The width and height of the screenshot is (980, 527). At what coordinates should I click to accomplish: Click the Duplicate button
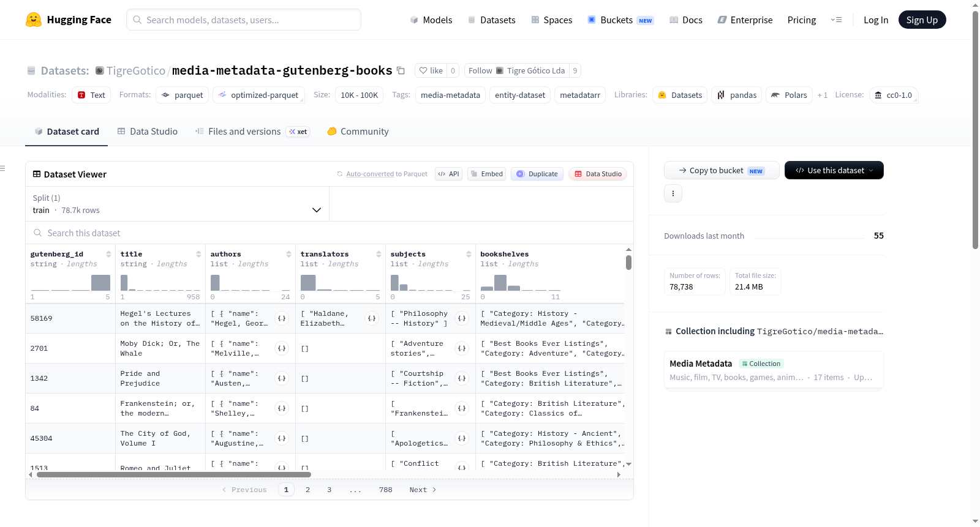(537, 174)
